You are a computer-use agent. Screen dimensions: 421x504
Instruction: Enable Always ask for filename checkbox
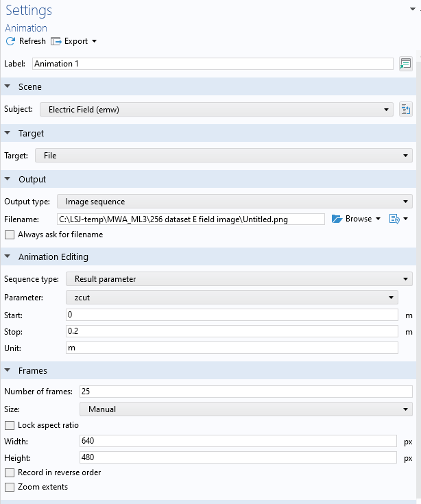click(x=10, y=235)
